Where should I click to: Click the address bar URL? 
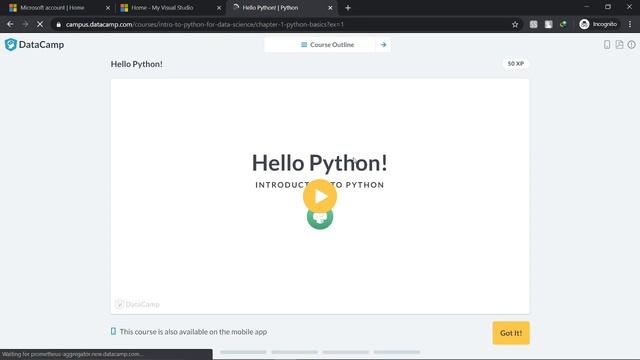point(205,24)
